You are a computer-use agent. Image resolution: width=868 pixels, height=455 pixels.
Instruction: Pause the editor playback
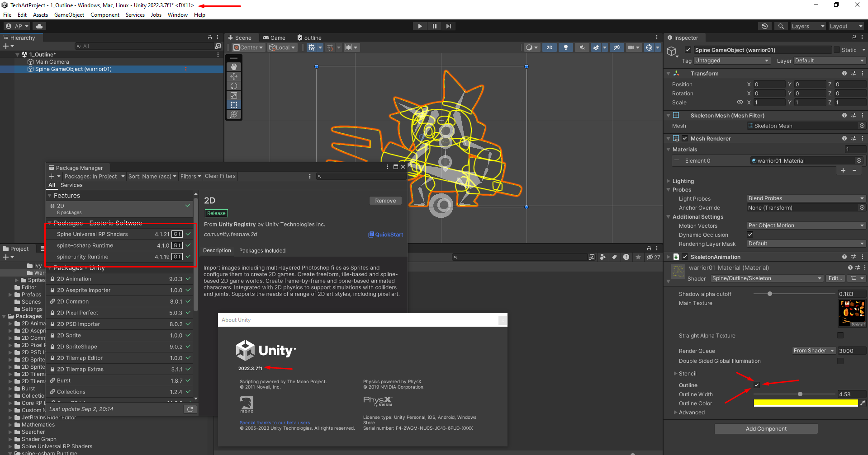[434, 26]
